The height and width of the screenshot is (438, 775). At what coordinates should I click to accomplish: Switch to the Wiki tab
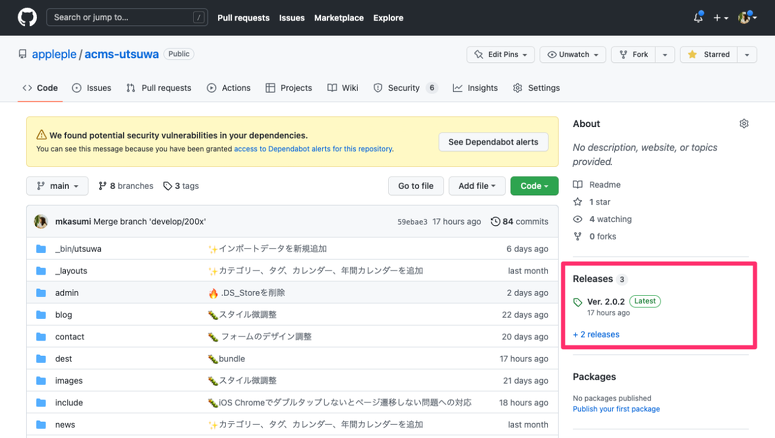coord(343,88)
